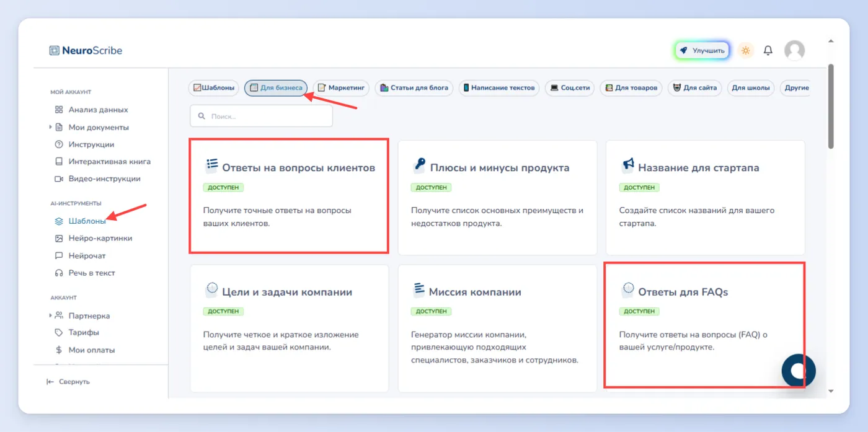Open Название для стартапа template
868x432 pixels.
point(706,197)
